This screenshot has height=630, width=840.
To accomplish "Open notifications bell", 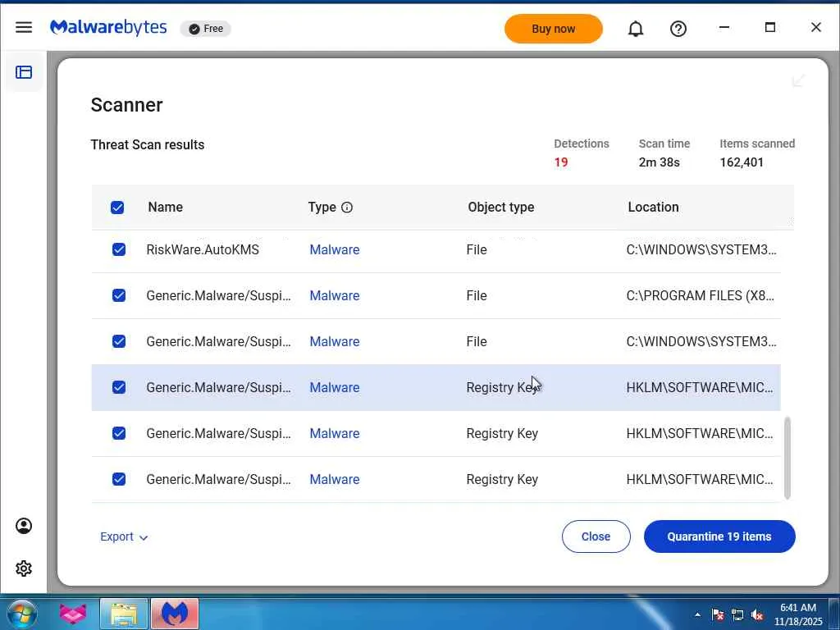I will [x=636, y=29].
